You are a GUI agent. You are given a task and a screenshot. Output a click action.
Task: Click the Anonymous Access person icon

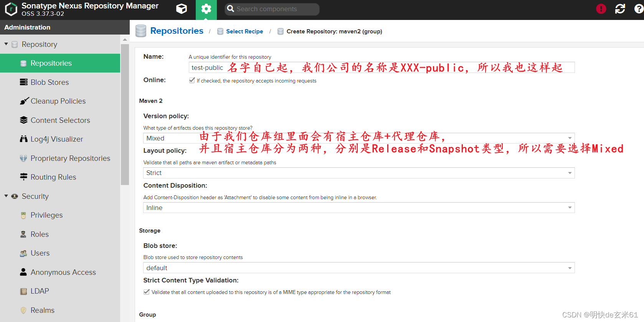click(23, 272)
